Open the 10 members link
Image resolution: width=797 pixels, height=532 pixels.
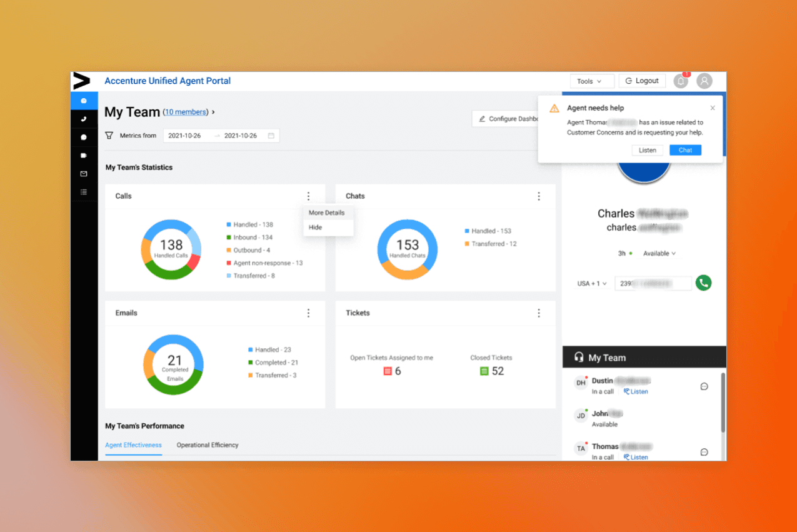point(186,113)
